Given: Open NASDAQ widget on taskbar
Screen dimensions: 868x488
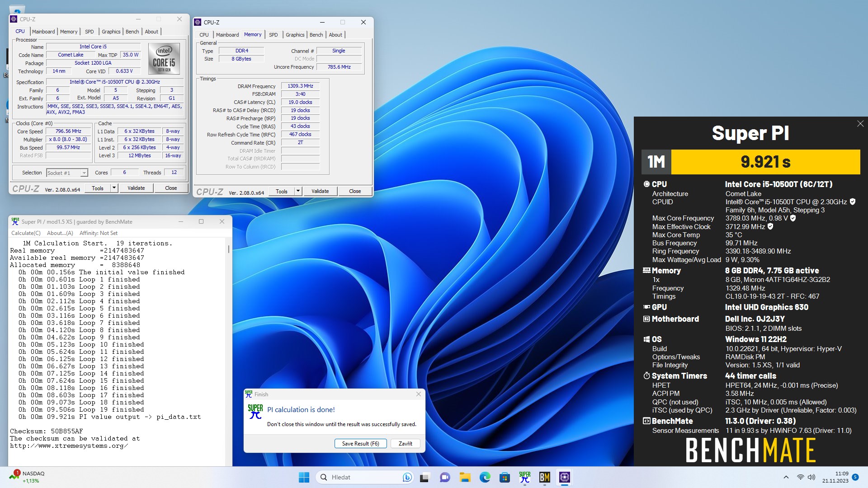Looking at the screenshot, I should pos(27,477).
